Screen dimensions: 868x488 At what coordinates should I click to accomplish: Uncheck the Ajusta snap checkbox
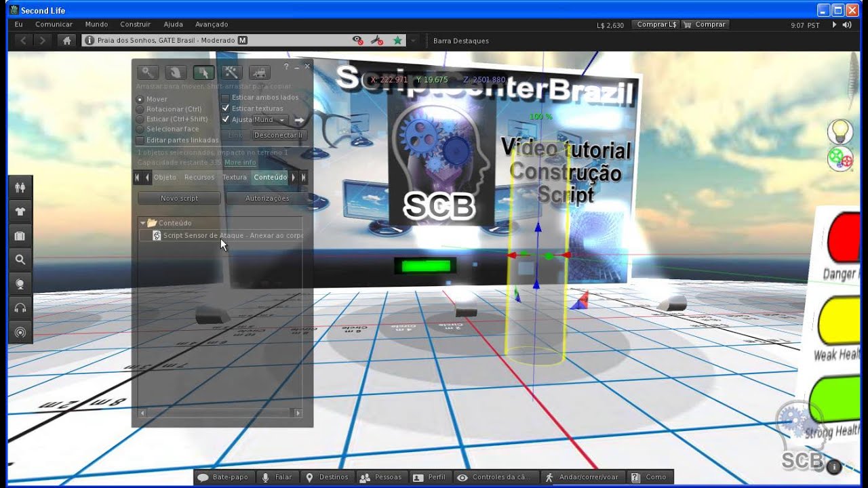click(x=226, y=119)
